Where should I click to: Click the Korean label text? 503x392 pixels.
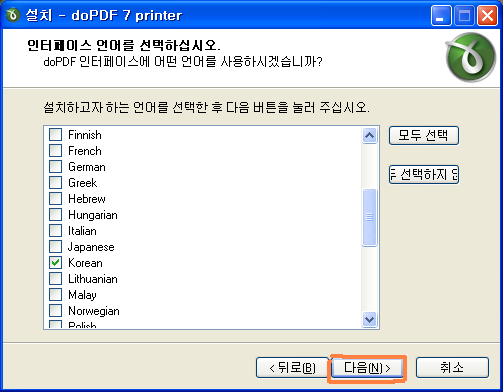pos(85,263)
